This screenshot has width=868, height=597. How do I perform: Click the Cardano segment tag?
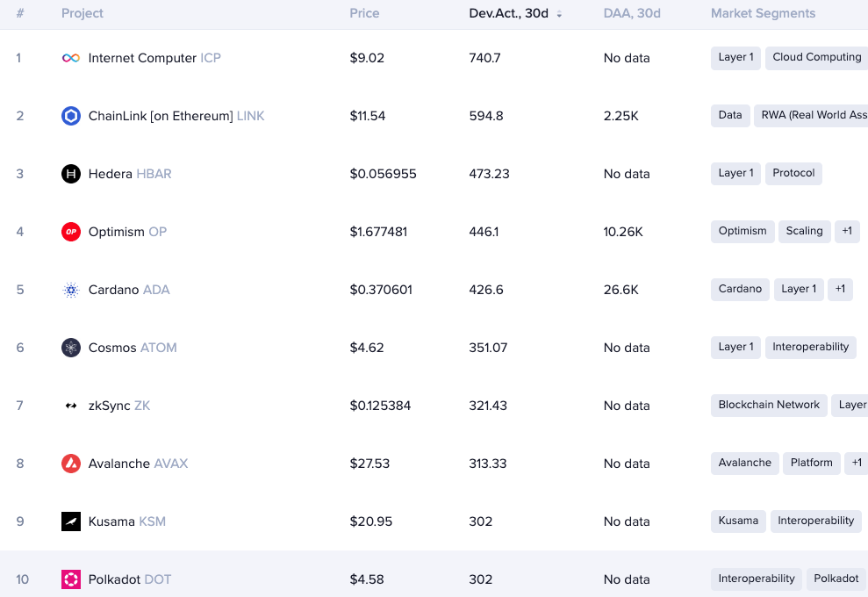[x=740, y=289]
